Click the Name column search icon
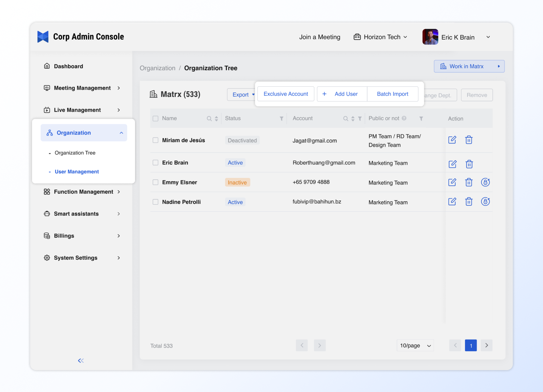 (209, 119)
